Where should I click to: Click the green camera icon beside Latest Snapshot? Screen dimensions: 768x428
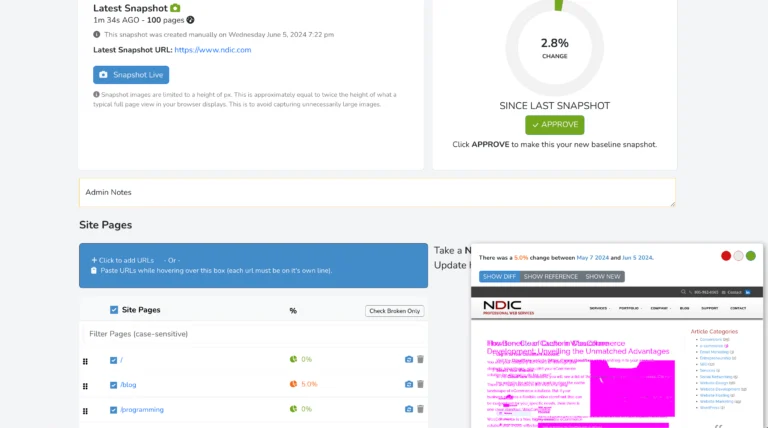coord(175,8)
